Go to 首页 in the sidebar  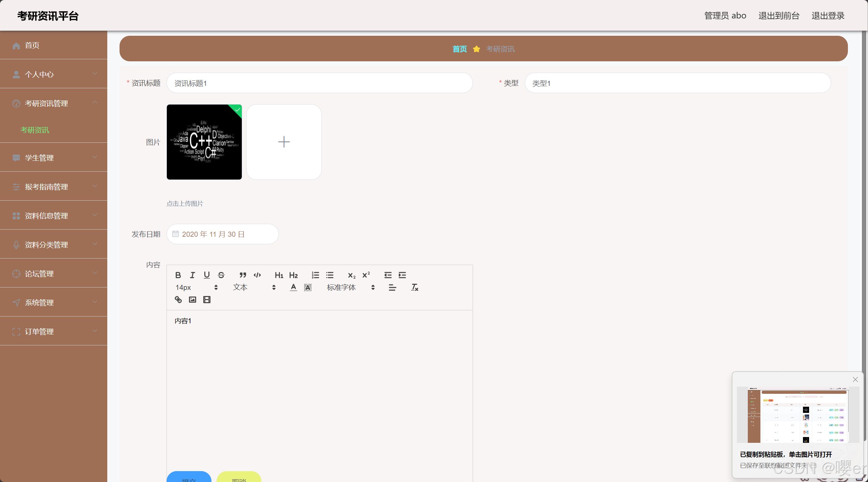tap(32, 45)
